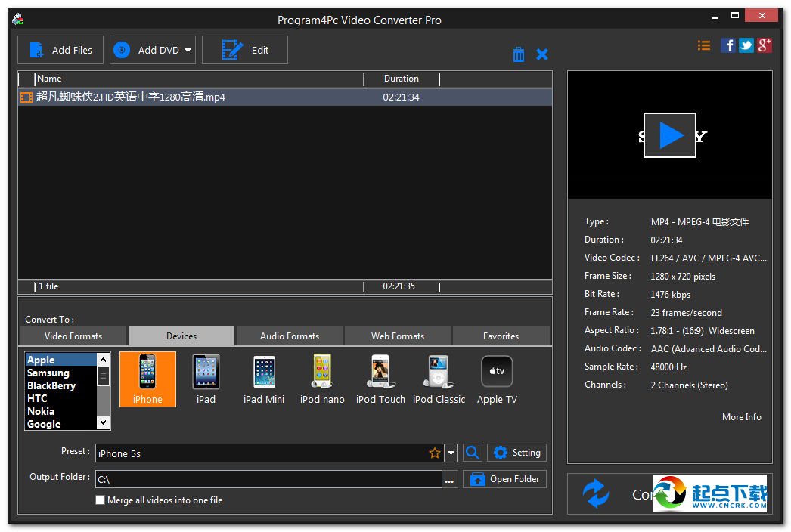The height and width of the screenshot is (532, 791).
Task: Open preset Setting button
Action: click(x=516, y=453)
